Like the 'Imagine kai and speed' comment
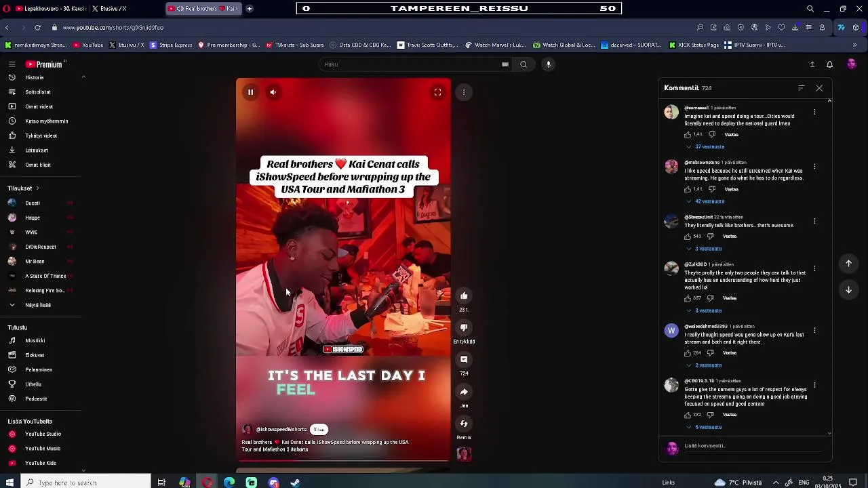The image size is (868, 488). point(688,134)
